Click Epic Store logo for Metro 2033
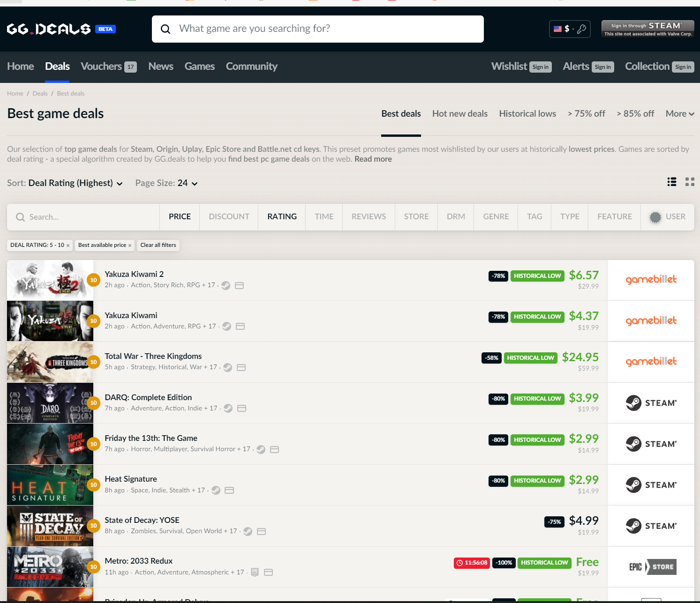The height and width of the screenshot is (603, 700). 653,567
